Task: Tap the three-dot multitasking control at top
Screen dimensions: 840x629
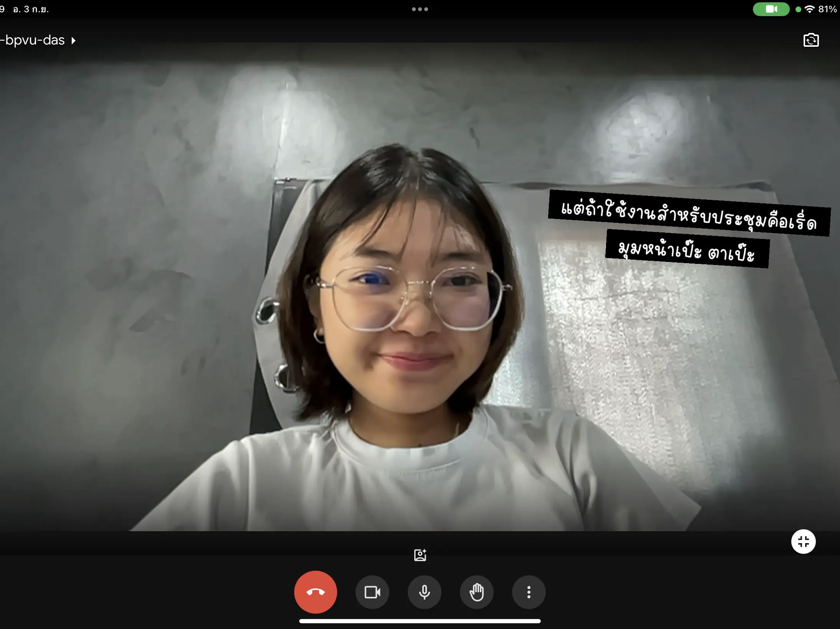Action: [x=420, y=9]
